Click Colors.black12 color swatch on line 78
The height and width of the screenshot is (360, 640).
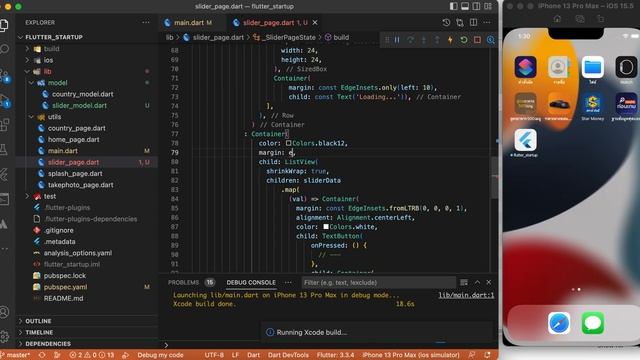(289, 143)
